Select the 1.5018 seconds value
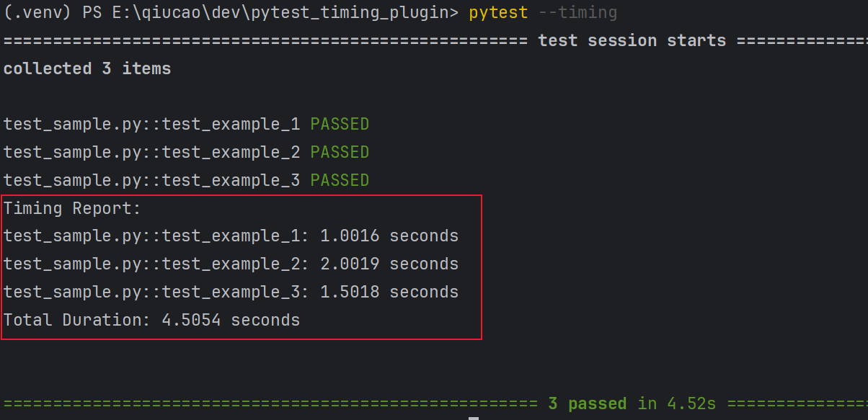Viewport: 868px width, 420px height. point(389,292)
